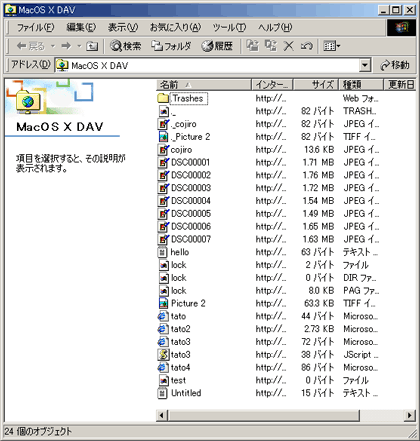Click the copy-to-folder toolbar icon
The image size is (420, 441).
click(x=271, y=46)
